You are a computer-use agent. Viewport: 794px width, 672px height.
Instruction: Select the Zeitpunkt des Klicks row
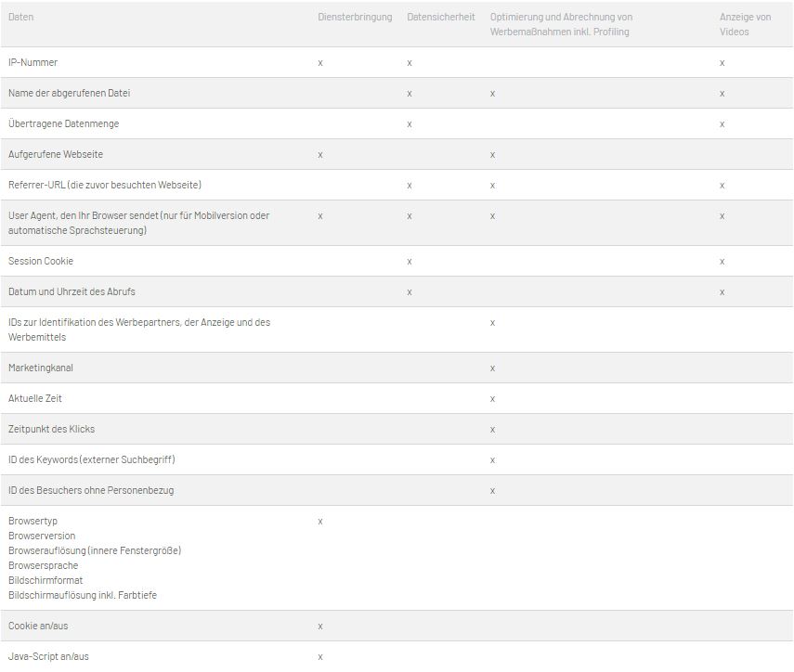point(397,429)
